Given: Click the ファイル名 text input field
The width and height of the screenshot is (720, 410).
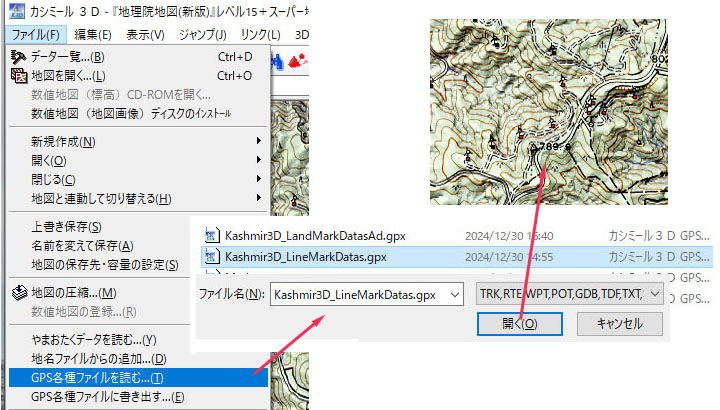Looking at the screenshot, I should point(355,295).
